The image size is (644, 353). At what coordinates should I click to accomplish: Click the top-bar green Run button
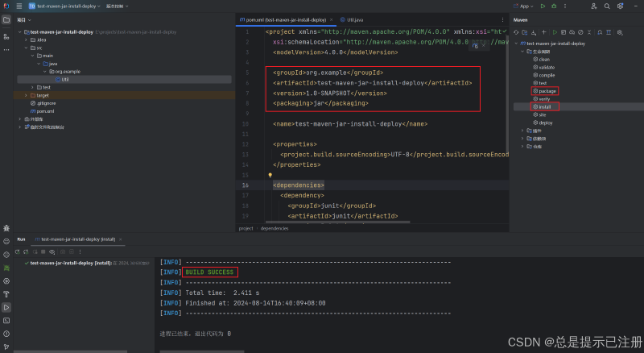tap(543, 6)
